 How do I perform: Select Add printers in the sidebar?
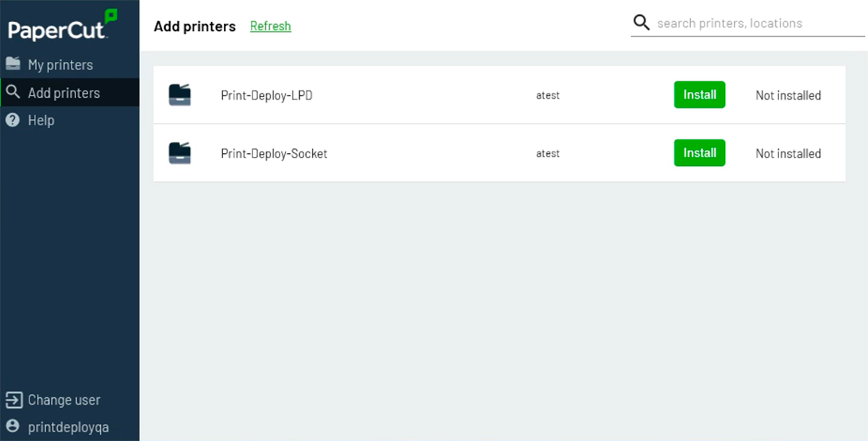point(70,93)
